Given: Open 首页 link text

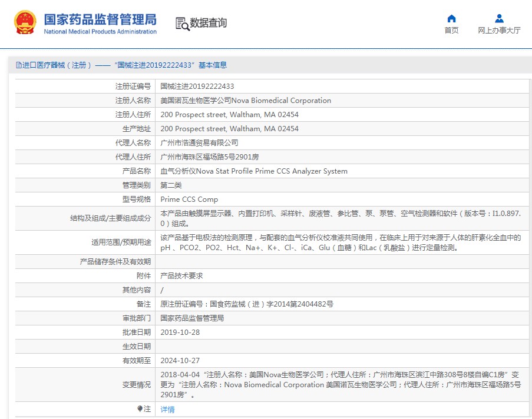Looking at the screenshot, I should point(452,30).
